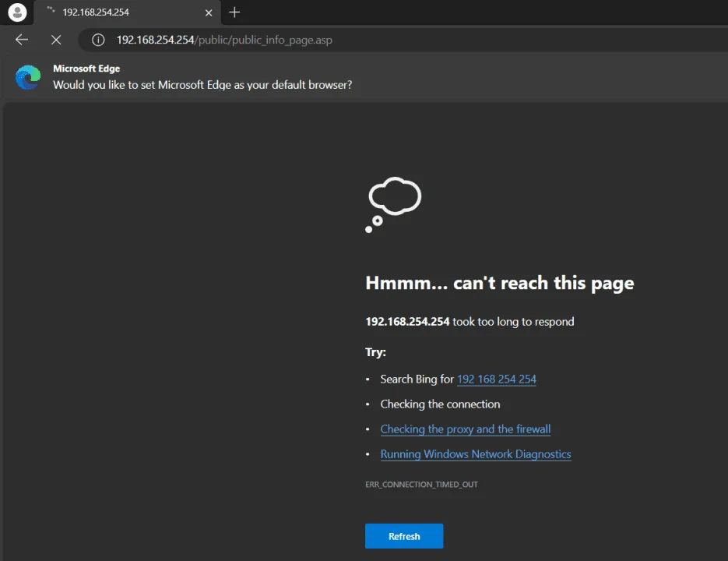This screenshot has height=561, width=728.
Task: Click "took too long to respond" message
Action: click(513, 322)
